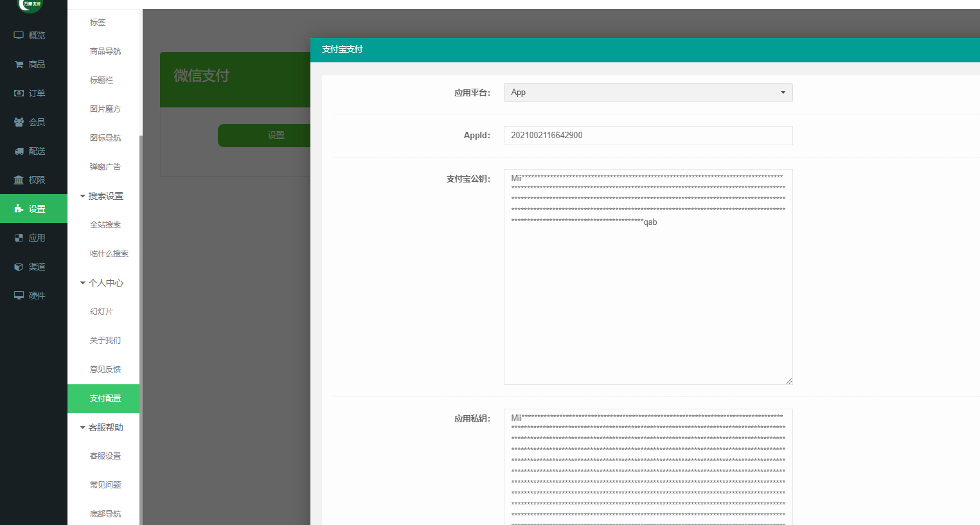This screenshot has height=525, width=980.
Task: Click the AppId: label
Action: tap(477, 136)
